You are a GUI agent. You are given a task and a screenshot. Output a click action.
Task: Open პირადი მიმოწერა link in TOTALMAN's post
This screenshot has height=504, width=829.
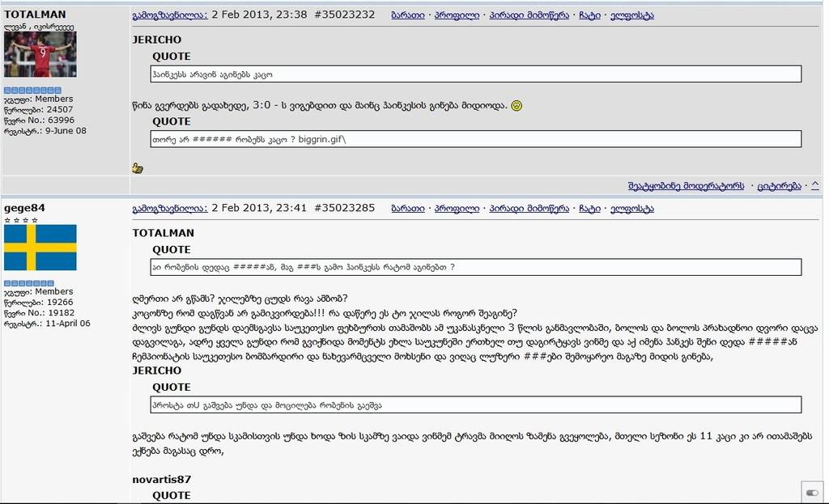(529, 15)
